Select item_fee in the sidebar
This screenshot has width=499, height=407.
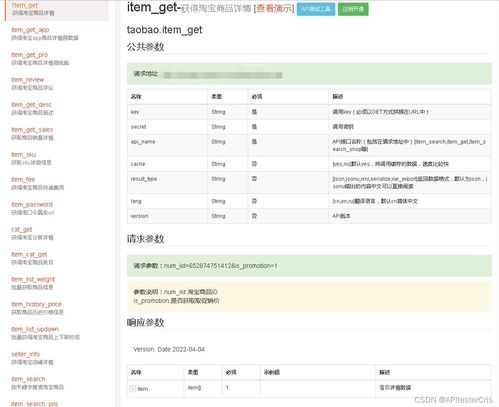click(23, 180)
